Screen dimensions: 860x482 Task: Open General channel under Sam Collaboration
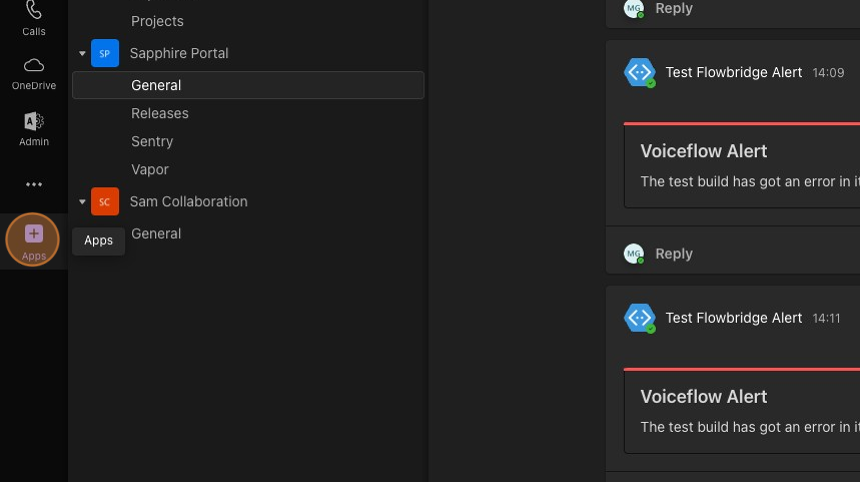(x=156, y=233)
